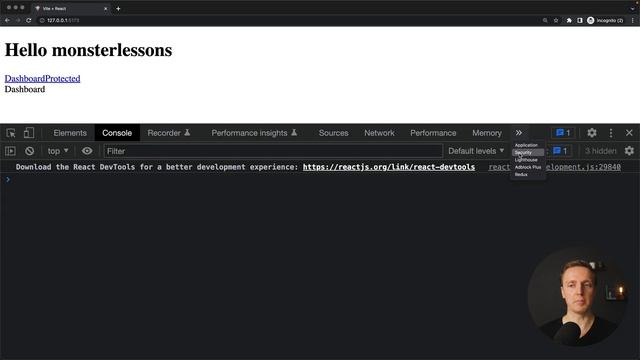Click the Dashboard page text below the links
Viewport: 640px width, 360px height.
25,89
